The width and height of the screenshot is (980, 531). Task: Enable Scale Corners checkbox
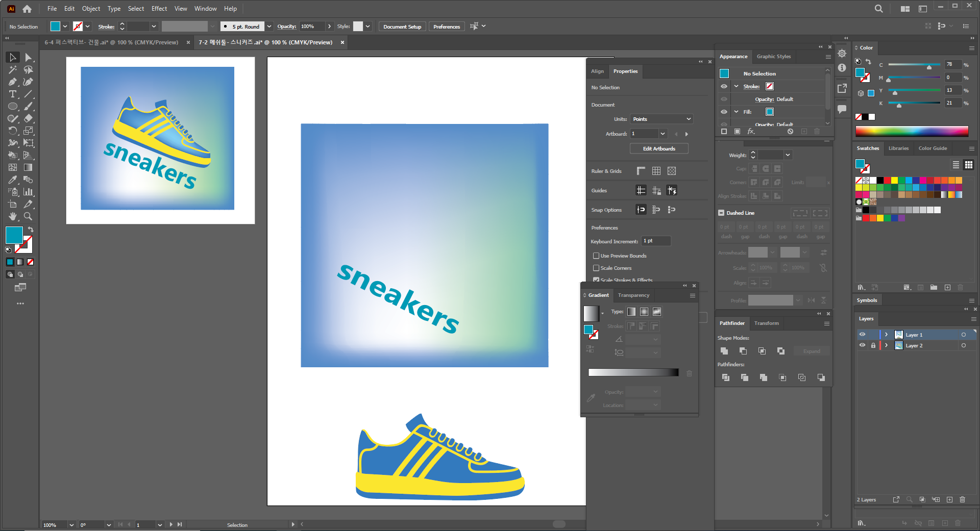point(596,268)
